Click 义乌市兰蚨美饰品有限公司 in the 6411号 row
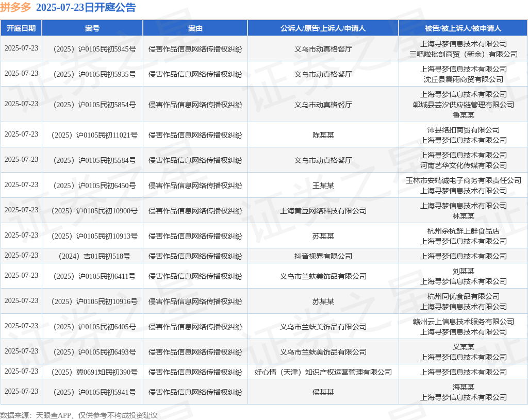This screenshot has width=528, height=420. tap(323, 276)
